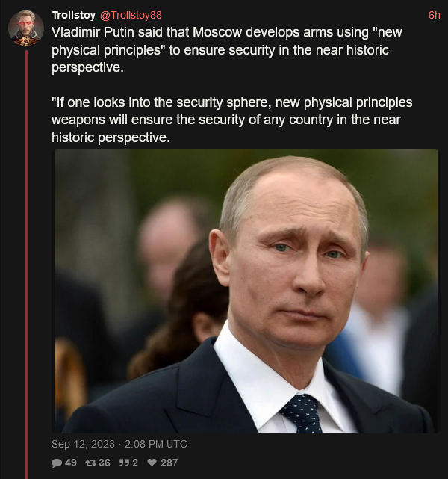Click the quoted paragraph about security sphere

click(x=232, y=120)
